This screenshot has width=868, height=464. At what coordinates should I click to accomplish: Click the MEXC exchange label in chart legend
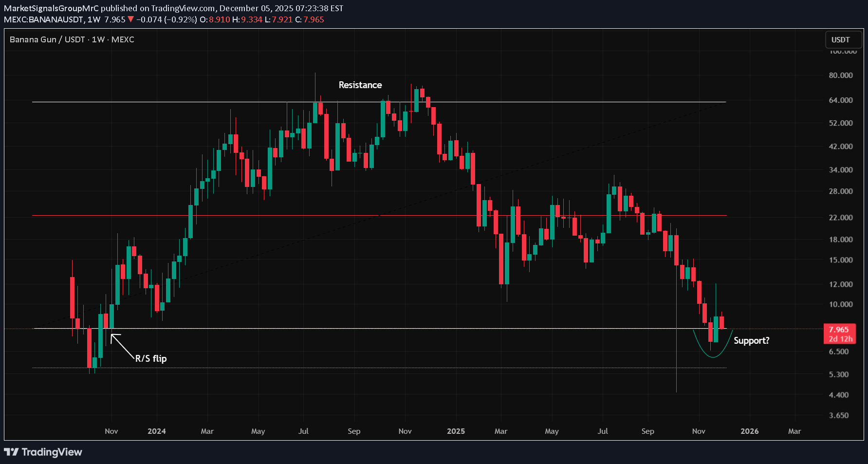pyautogui.click(x=123, y=40)
